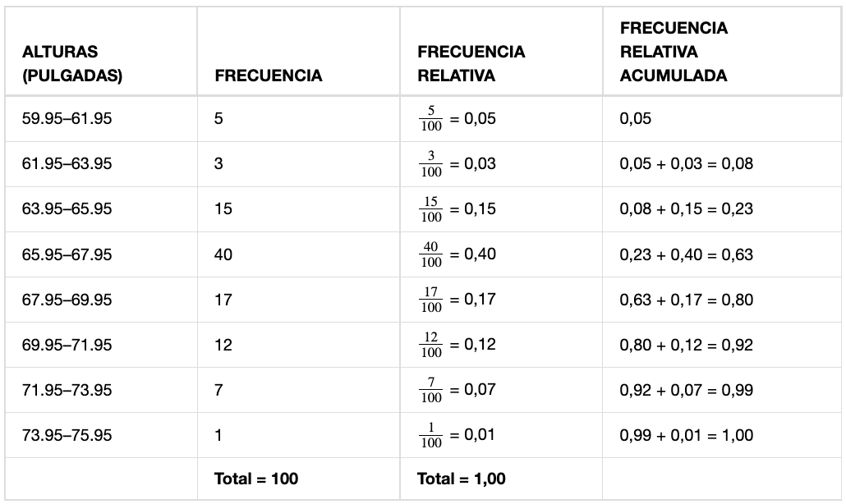Click the FRECUENCIA RELATIVA header

471,63
